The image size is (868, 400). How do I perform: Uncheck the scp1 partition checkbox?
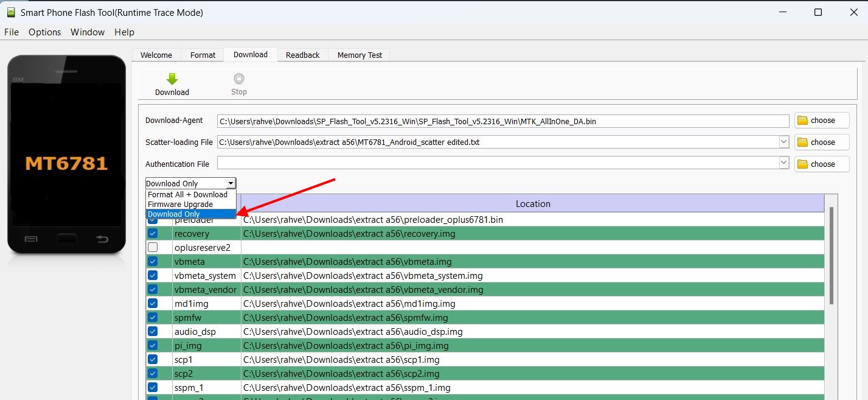point(153,359)
